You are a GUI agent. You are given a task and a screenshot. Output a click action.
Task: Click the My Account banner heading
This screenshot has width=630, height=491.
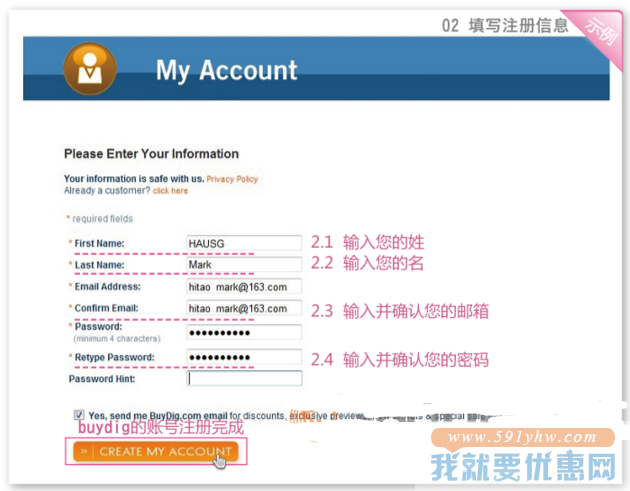(227, 70)
